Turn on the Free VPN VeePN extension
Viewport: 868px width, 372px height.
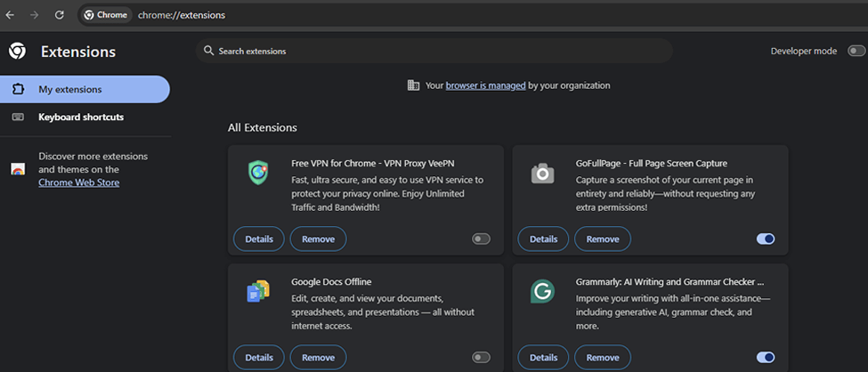coord(481,239)
